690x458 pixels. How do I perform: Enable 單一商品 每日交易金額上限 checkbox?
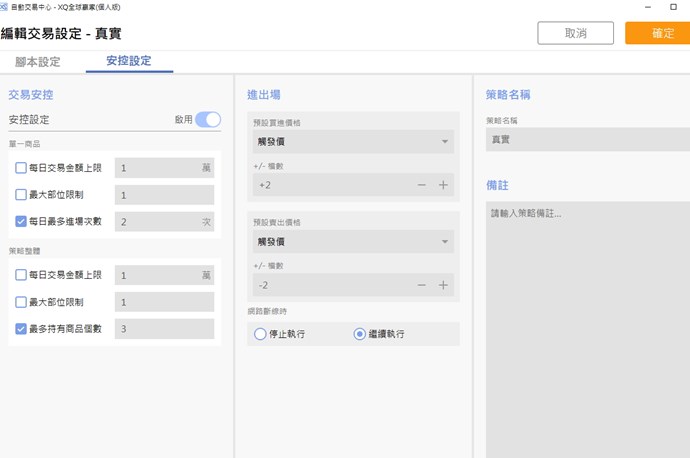[21, 168]
